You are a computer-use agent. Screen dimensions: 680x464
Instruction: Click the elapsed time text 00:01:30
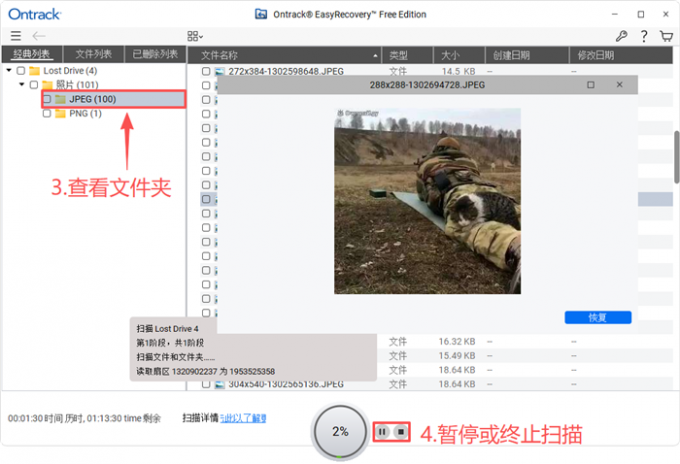click(x=26, y=418)
